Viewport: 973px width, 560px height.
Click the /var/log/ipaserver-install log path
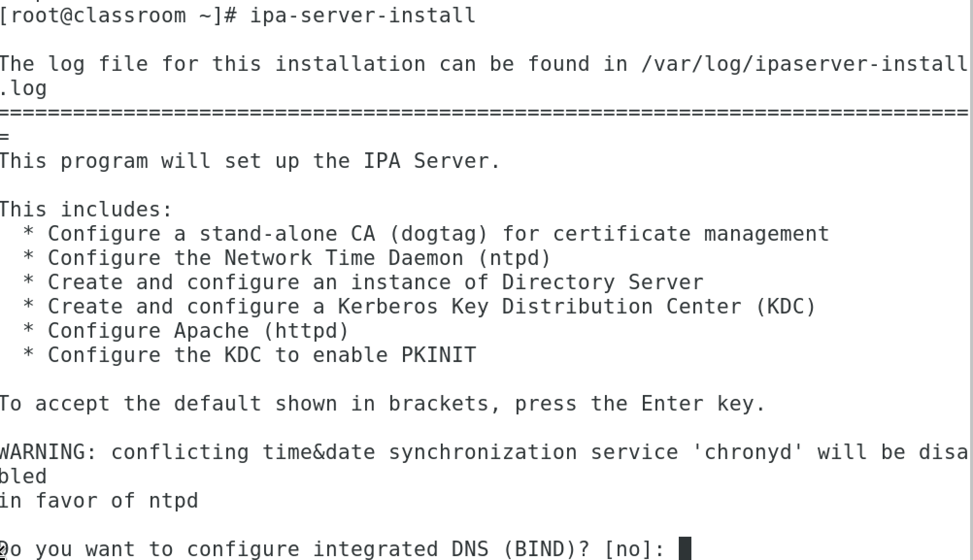tap(804, 64)
